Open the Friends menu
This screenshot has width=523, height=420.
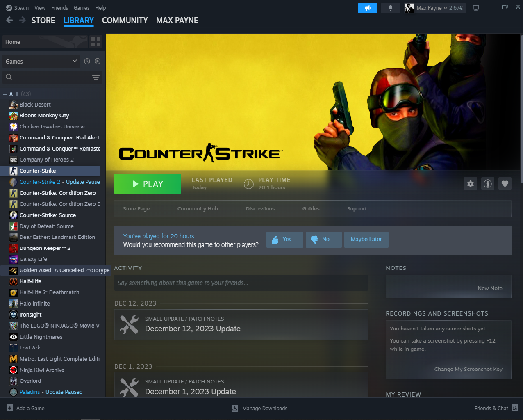[59, 8]
